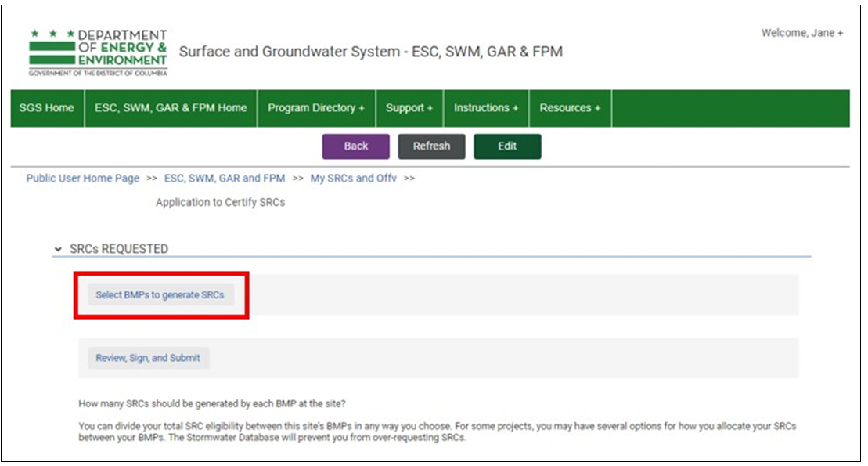868x466 pixels.
Task: Click Review, Sign, and Submit
Action: click(148, 358)
